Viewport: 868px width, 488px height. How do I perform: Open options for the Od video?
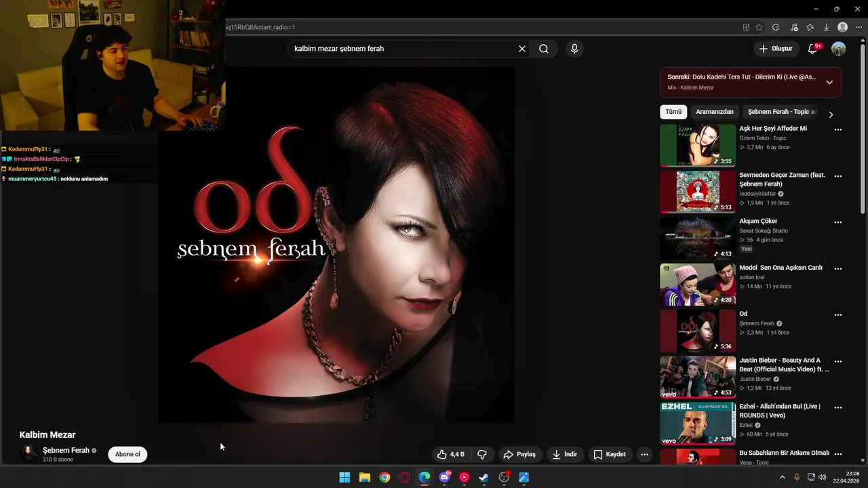click(838, 315)
